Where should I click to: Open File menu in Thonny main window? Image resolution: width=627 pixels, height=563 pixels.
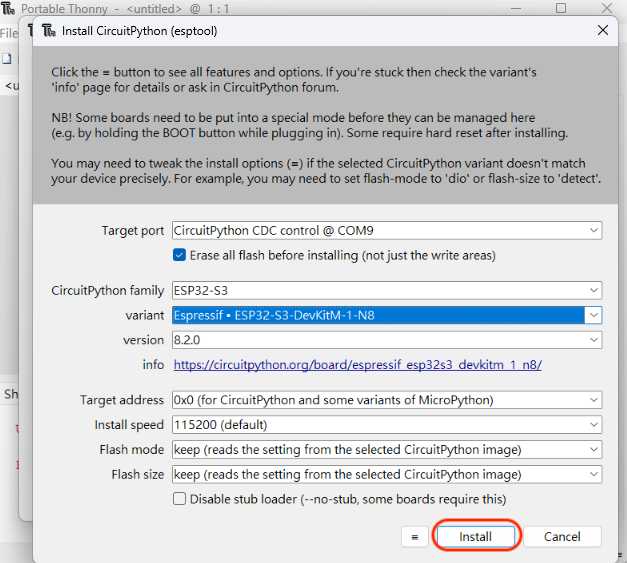pos(9,33)
